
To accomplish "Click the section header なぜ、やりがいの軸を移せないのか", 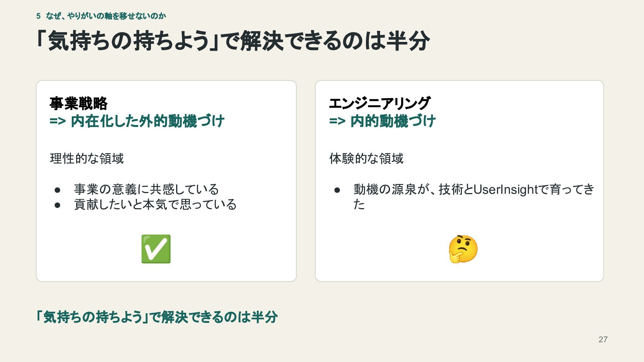I will 106,16.
